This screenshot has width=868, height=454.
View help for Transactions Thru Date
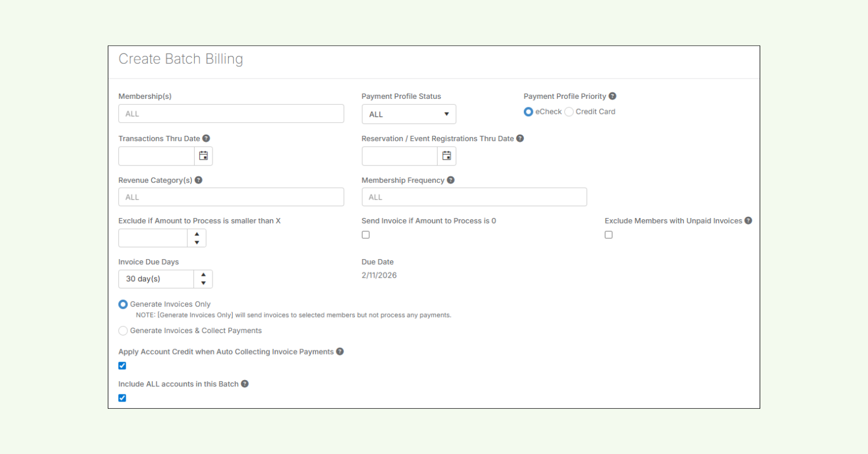[x=206, y=138]
